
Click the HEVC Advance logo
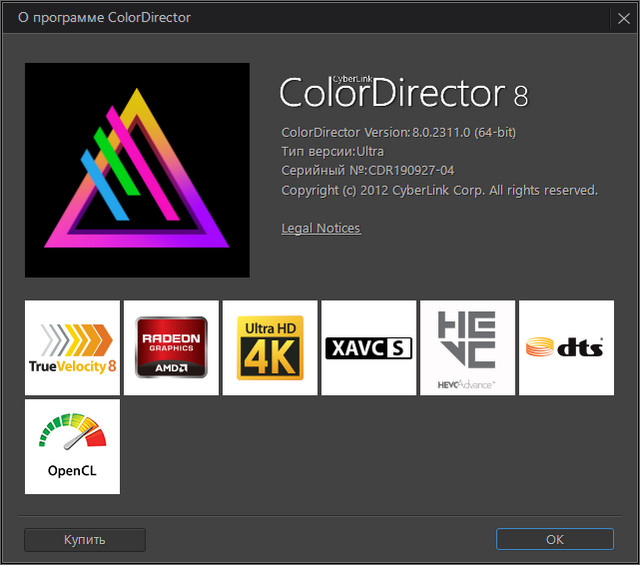[467, 347]
